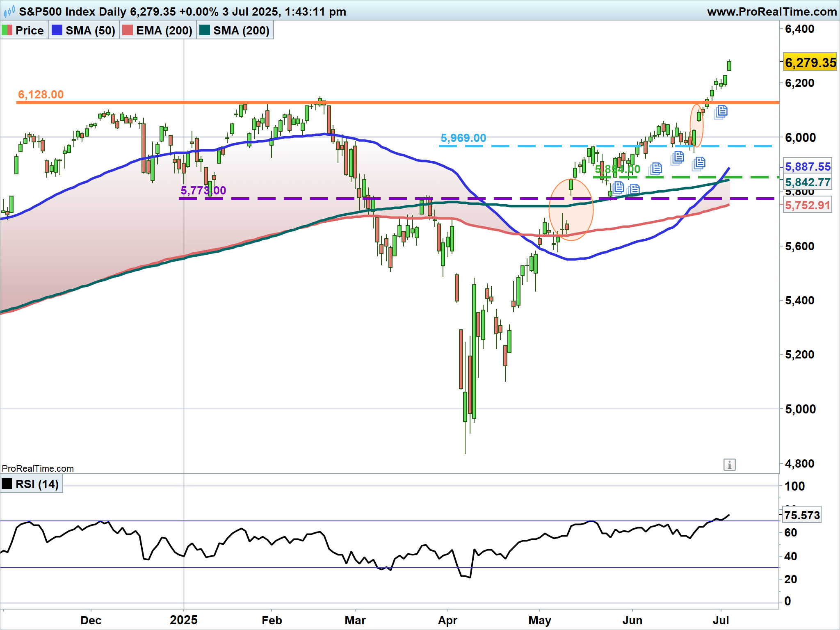This screenshot has height=630, width=840.
Task: Click the Mar label on time axis
Action: point(355,620)
